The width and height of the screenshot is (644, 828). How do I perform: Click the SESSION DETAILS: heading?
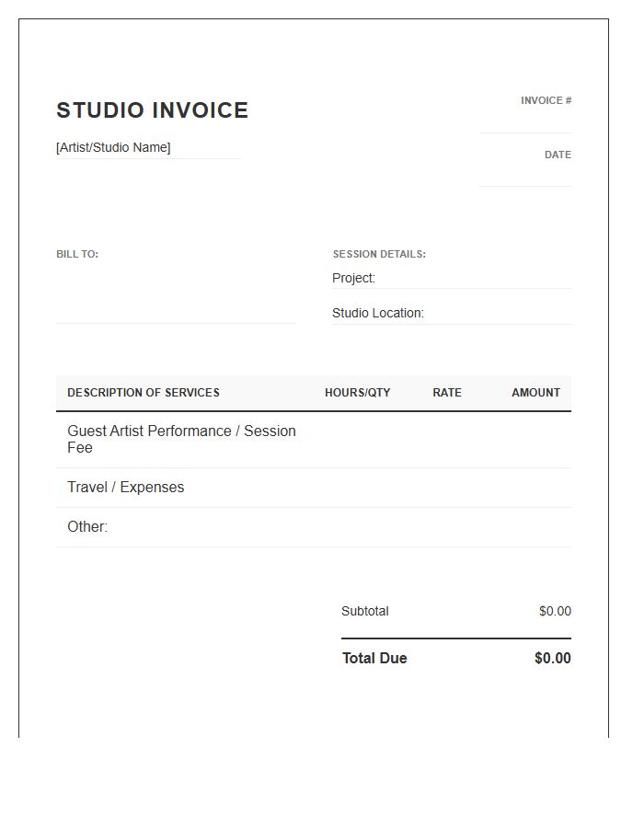coord(379,254)
